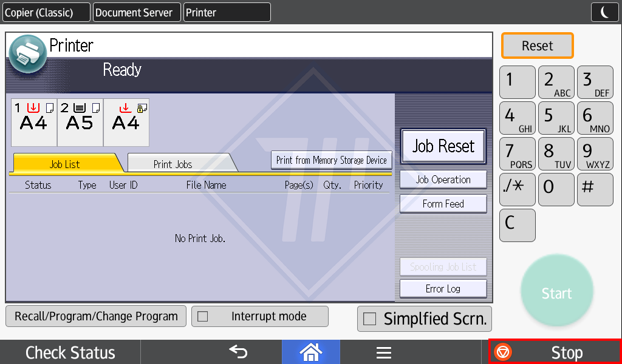Tap the Home icon in bottom bar

coord(310,352)
